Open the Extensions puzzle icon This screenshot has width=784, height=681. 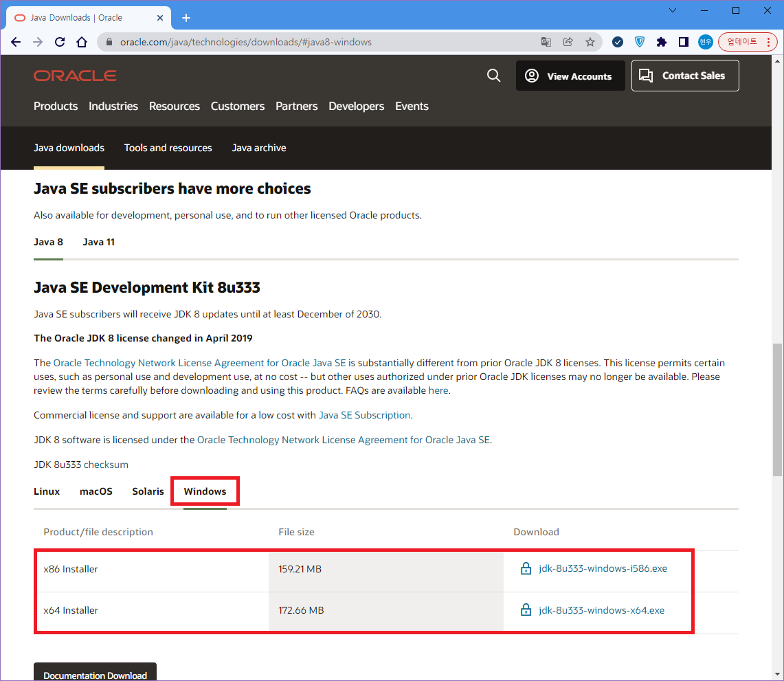(x=662, y=42)
